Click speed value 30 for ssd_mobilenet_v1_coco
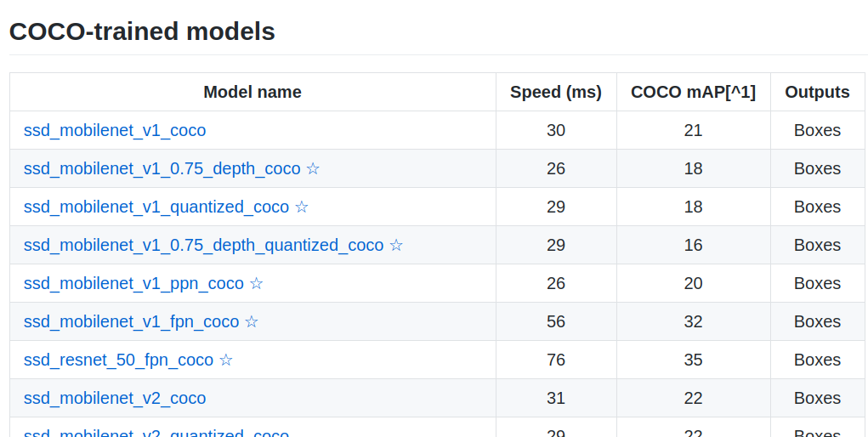 pyautogui.click(x=556, y=130)
